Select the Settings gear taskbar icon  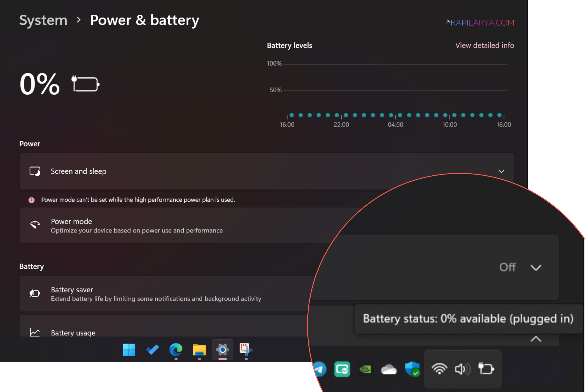point(222,349)
